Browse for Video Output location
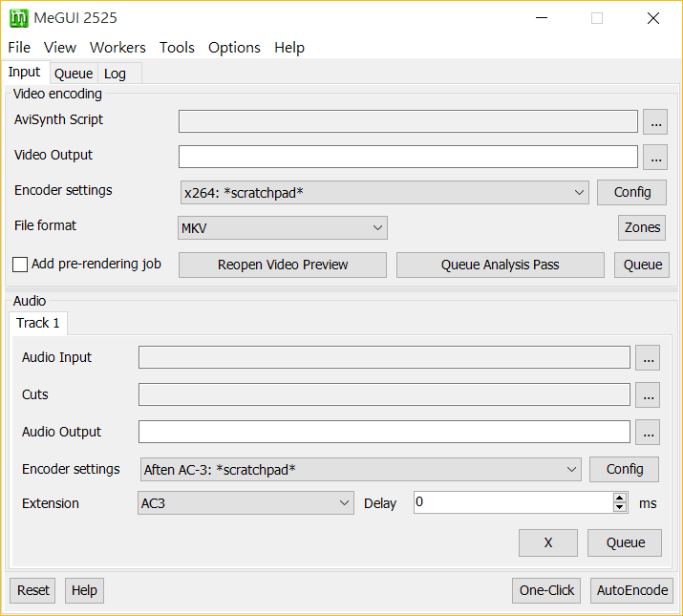The height and width of the screenshot is (616, 683). (x=655, y=157)
